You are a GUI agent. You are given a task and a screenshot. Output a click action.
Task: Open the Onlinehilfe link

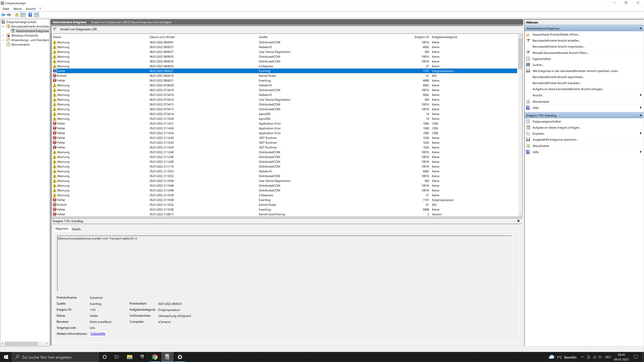pos(98,334)
